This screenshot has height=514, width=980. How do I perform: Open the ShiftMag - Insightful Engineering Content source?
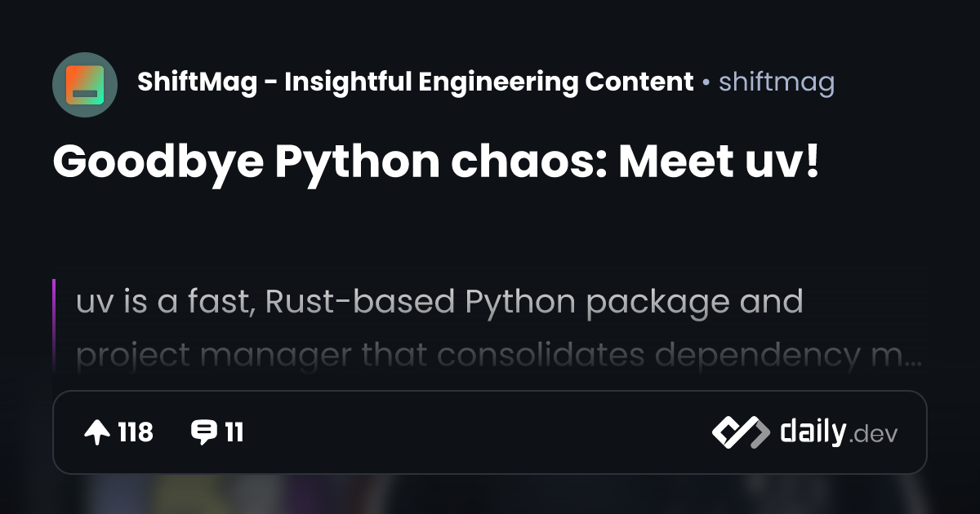click(415, 82)
